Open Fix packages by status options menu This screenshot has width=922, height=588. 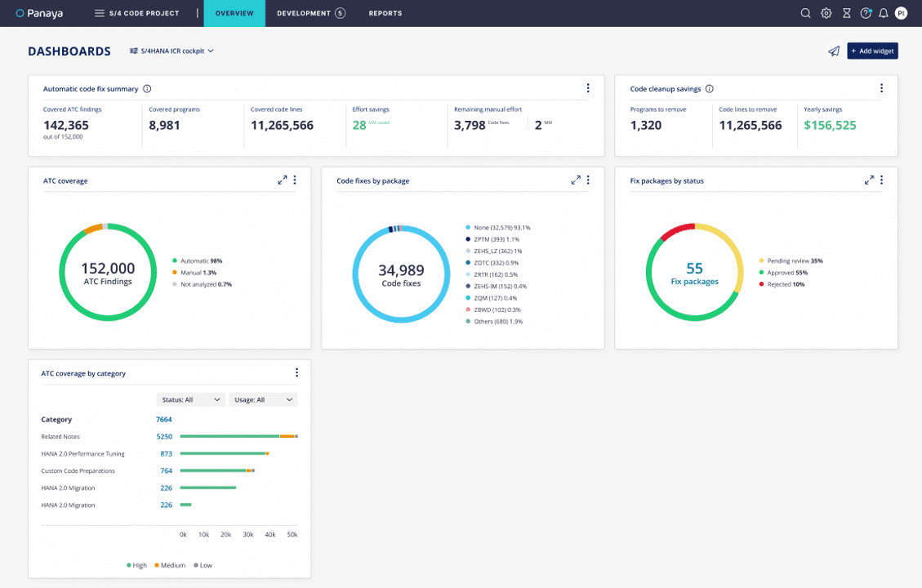881,180
